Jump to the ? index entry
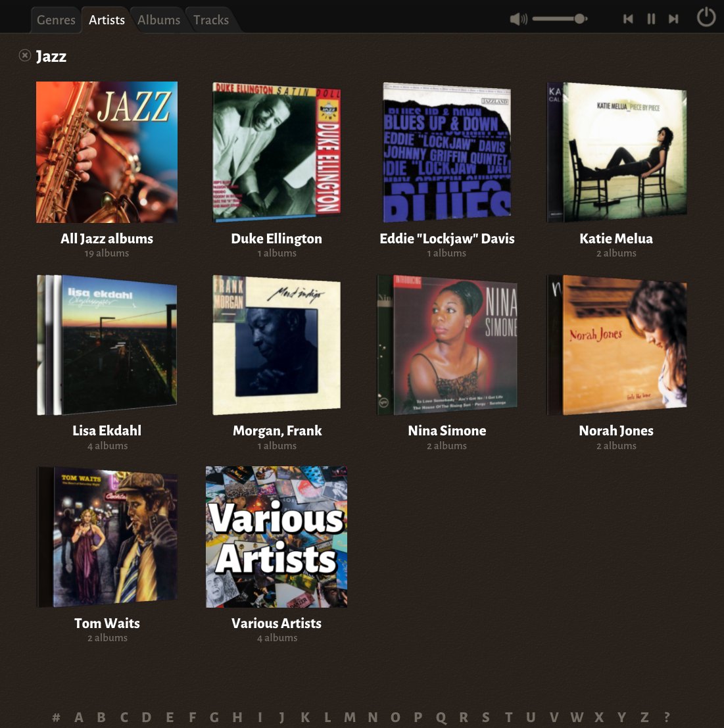The width and height of the screenshot is (724, 728). [667, 717]
